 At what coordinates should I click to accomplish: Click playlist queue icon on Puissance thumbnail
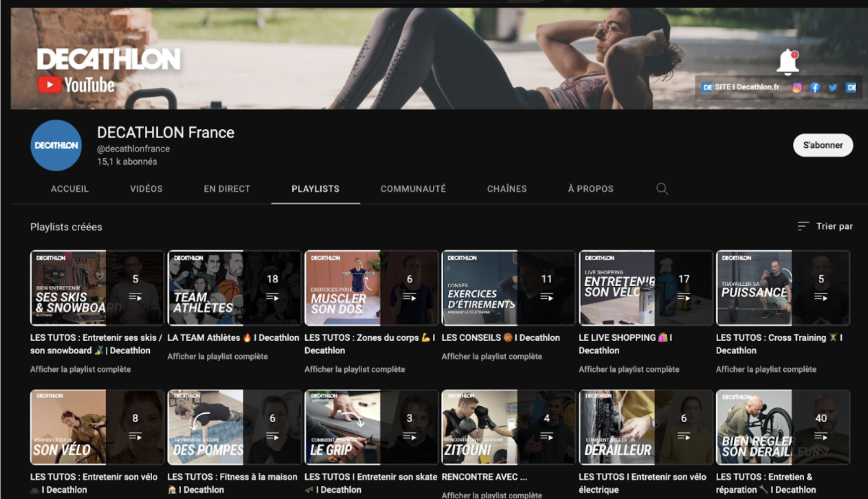[821, 297]
